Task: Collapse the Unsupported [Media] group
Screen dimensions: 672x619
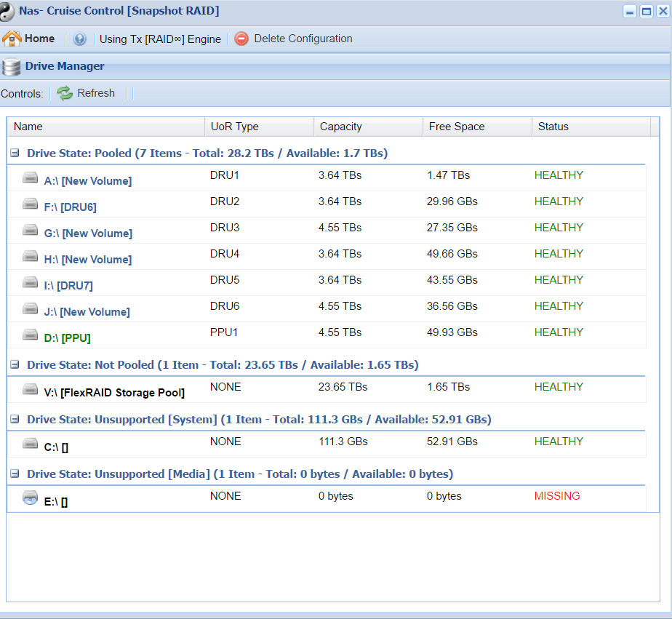Action: (15, 474)
